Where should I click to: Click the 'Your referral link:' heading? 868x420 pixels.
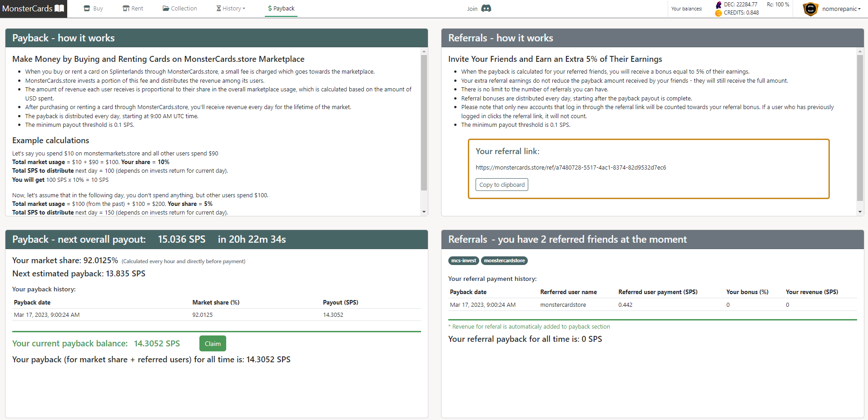click(x=507, y=151)
